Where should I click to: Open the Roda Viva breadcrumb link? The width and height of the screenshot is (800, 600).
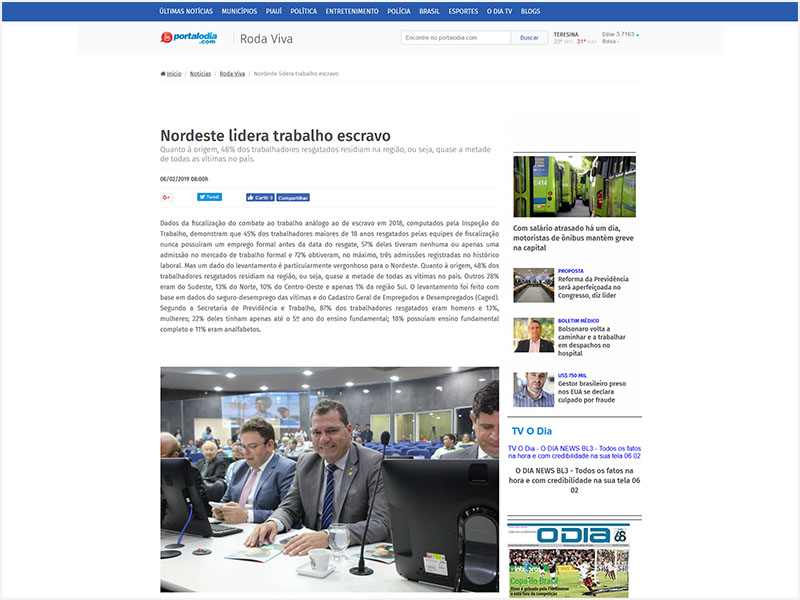(232, 73)
